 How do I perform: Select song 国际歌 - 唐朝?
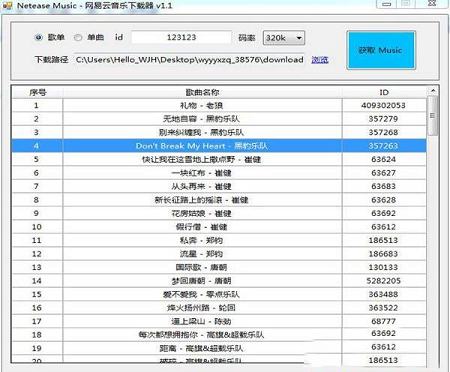(x=202, y=267)
